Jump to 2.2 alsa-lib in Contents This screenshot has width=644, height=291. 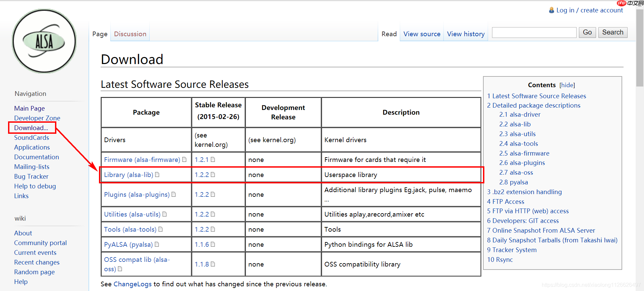click(515, 124)
